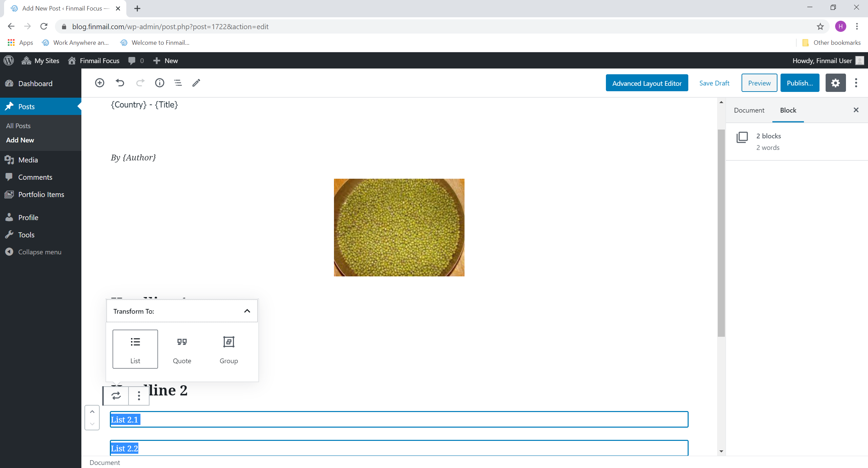This screenshot has width=868, height=468.
Task: Click the {Country} - {Title} heading
Action: click(144, 105)
